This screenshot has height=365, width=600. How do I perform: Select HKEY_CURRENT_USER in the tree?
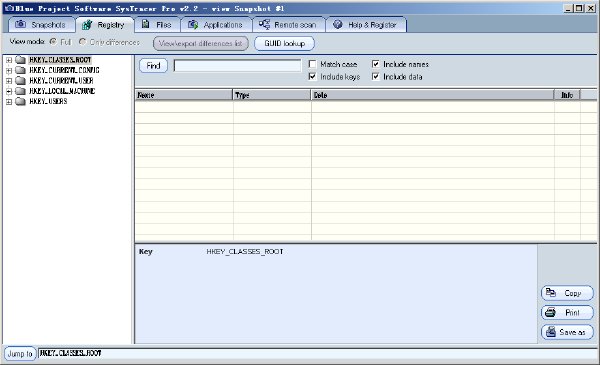pyautogui.click(x=61, y=81)
